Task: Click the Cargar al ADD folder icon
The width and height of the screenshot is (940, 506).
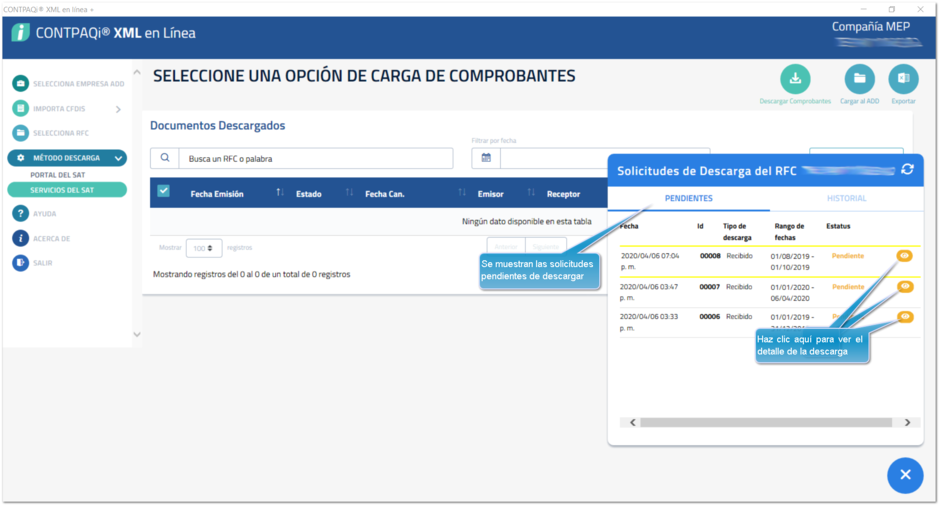Action: (x=859, y=79)
